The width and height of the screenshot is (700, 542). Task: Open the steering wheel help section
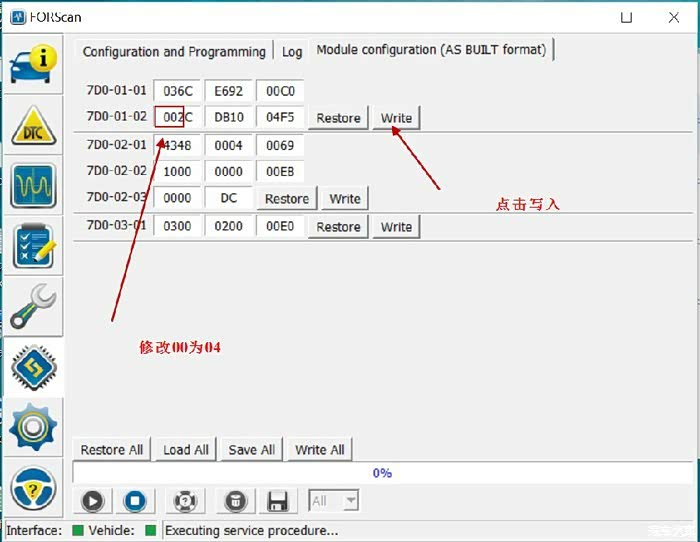pos(33,488)
